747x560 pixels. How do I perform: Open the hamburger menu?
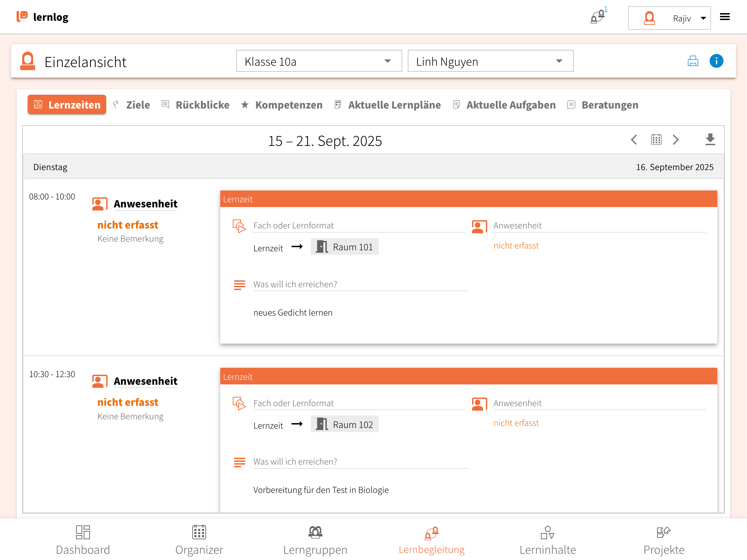point(725,17)
